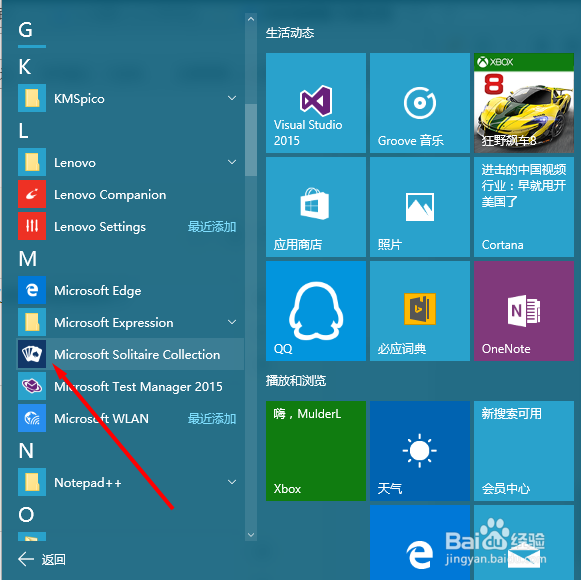Open the 应用商店 store tile
Viewport: 581px width, 580px height.
316,207
